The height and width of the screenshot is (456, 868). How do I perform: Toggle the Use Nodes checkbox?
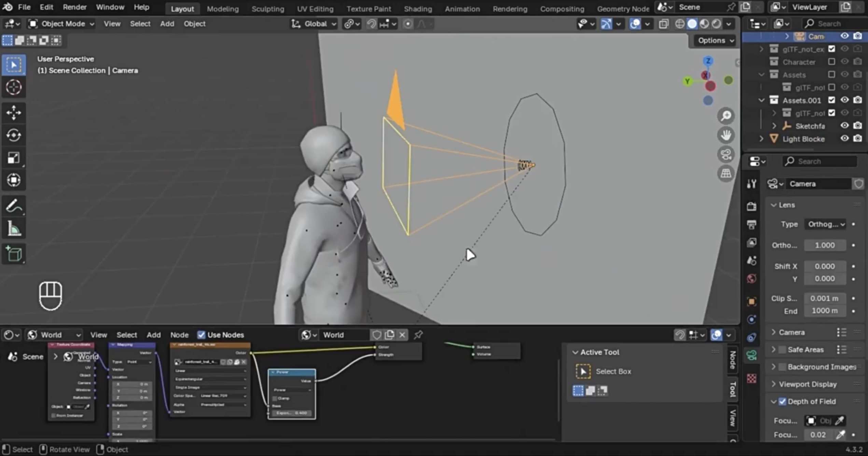(201, 335)
